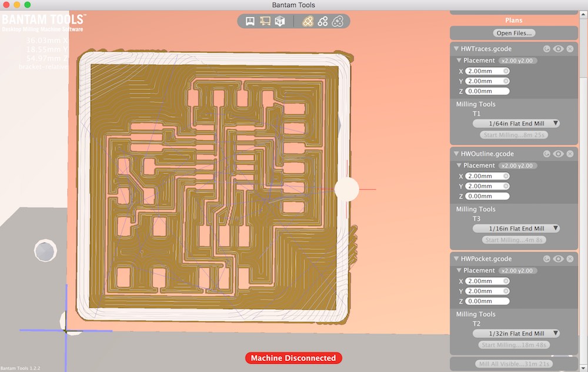Enable the filled toolpath preview mode
This screenshot has width=588, height=372.
(308, 21)
